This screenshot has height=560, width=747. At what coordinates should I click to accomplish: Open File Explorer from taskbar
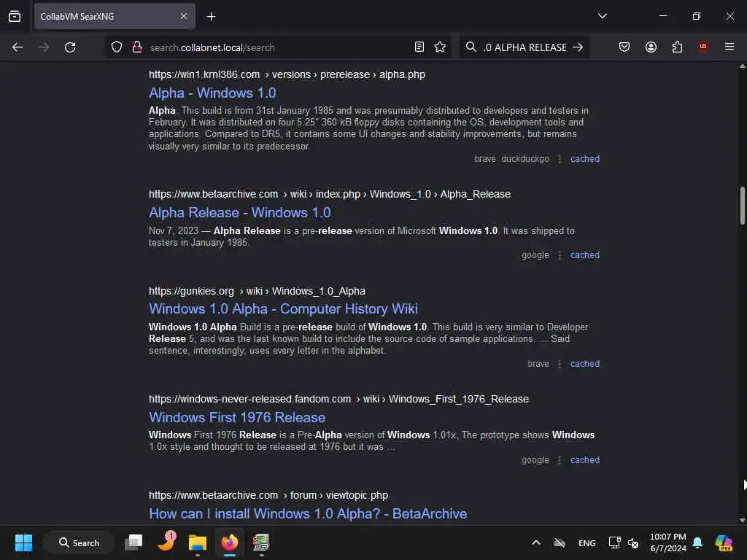[197, 542]
